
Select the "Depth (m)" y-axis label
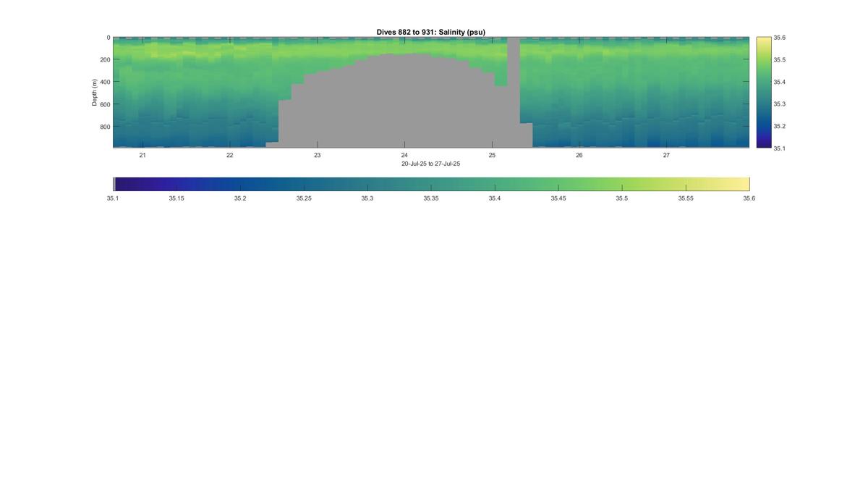[95, 93]
